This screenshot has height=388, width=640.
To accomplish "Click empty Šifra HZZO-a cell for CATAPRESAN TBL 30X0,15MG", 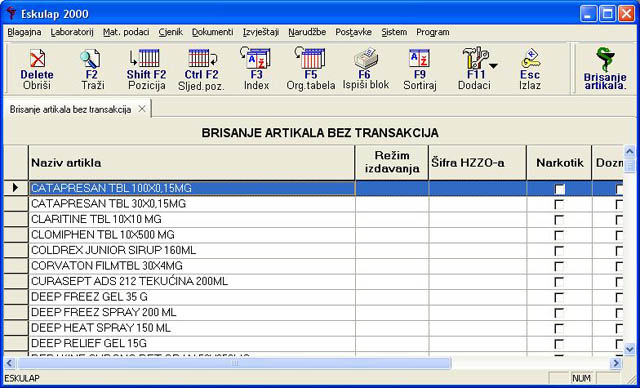I will [x=478, y=204].
